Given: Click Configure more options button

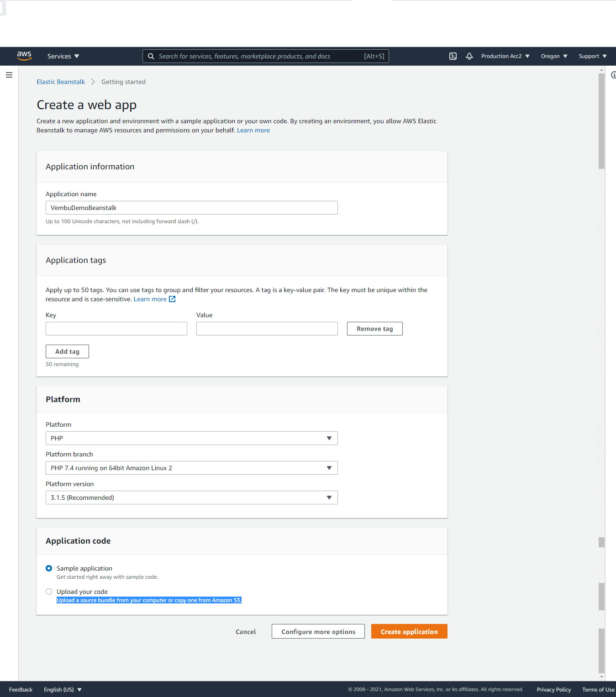Looking at the screenshot, I should click(318, 632).
